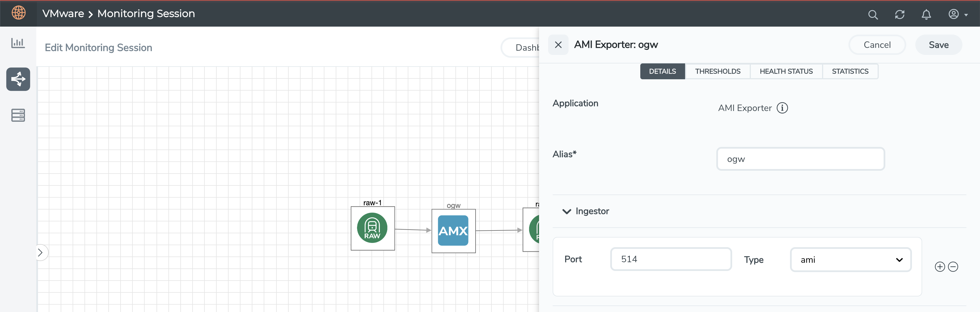This screenshot has width=980, height=312.
Task: Collapse the Ingestor section
Action: click(567, 211)
